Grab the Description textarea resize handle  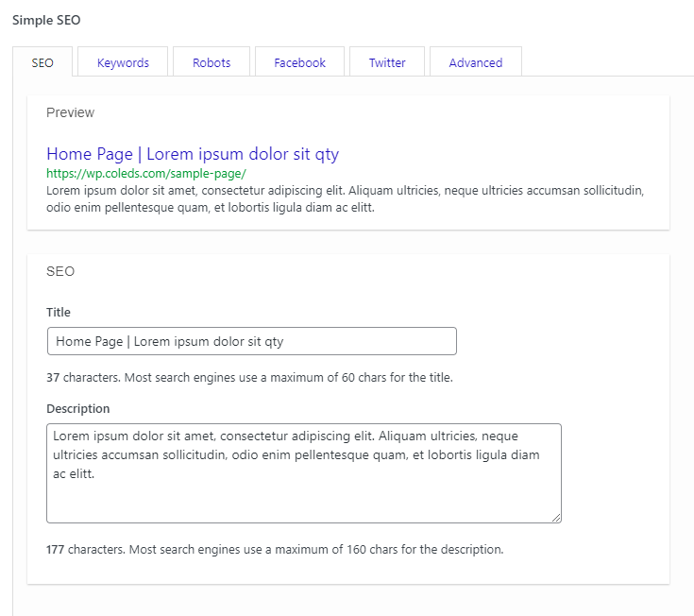coord(556,518)
